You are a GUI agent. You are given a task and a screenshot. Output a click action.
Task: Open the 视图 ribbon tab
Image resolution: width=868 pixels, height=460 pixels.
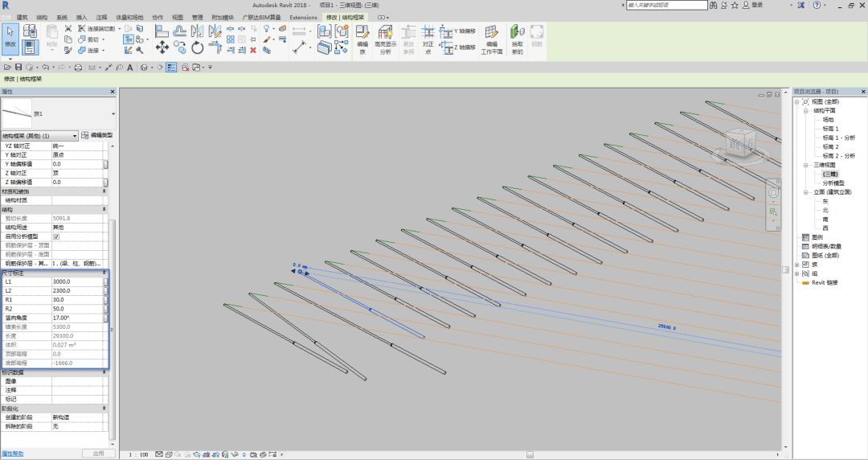pos(177,17)
